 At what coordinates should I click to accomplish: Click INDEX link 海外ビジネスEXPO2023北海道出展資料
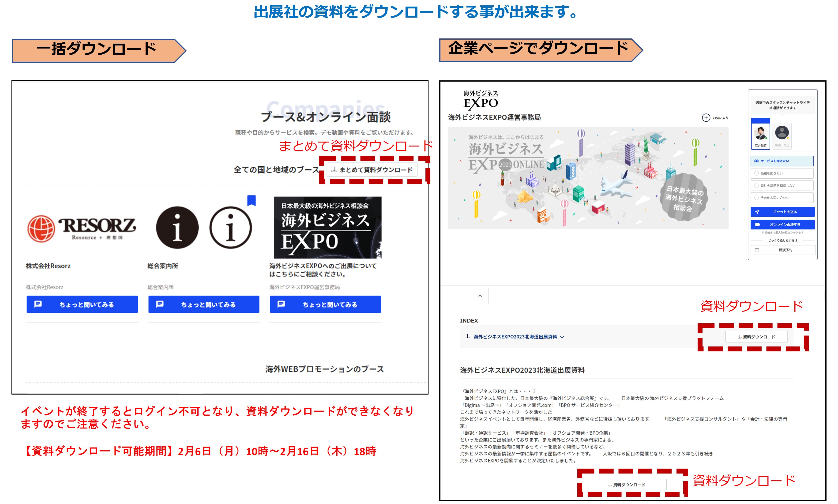tap(515, 337)
